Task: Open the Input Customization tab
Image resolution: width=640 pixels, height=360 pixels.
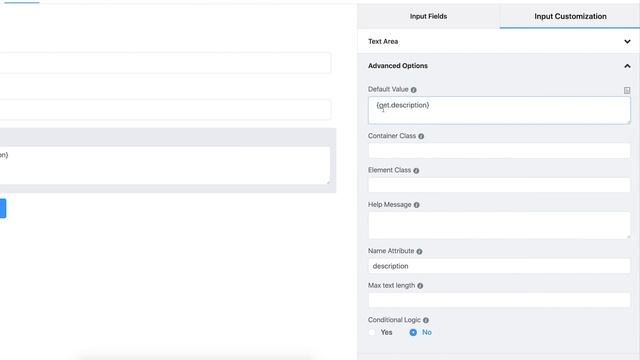Action: pyautogui.click(x=570, y=16)
